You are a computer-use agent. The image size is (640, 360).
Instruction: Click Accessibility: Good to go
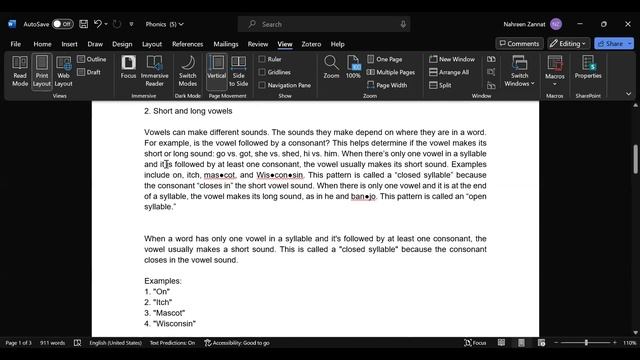(x=237, y=343)
